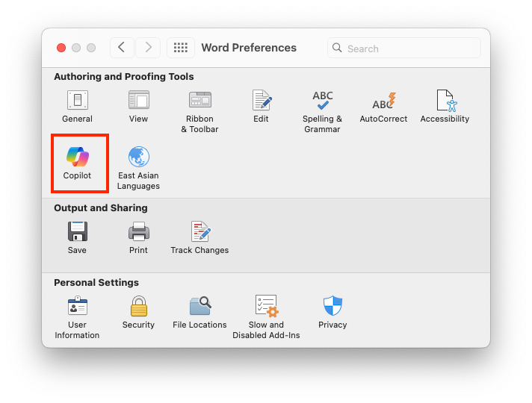Viewport: 532px width, 403px height.
Task: Open File Locations settings
Action: [199, 307]
